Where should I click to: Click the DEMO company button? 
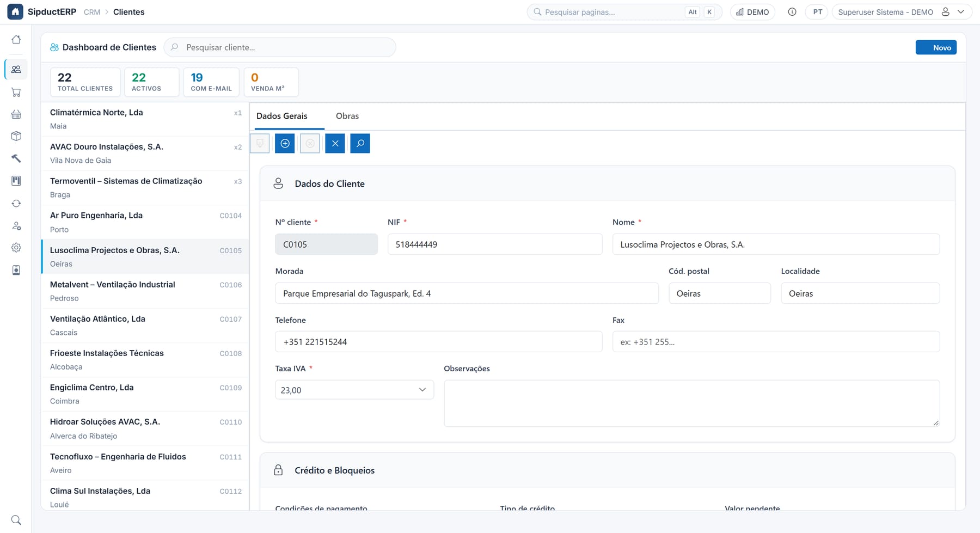[x=752, y=12]
